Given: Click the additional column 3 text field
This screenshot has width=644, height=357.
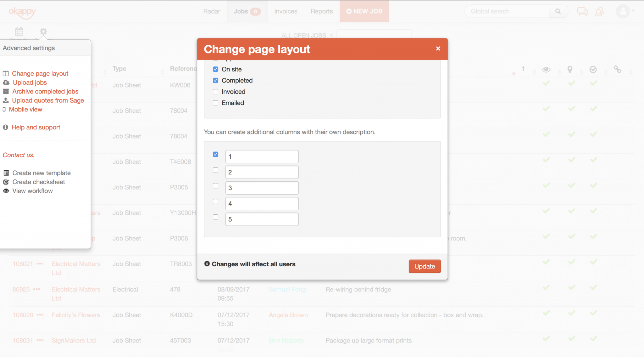Looking at the screenshot, I should coord(262,188).
